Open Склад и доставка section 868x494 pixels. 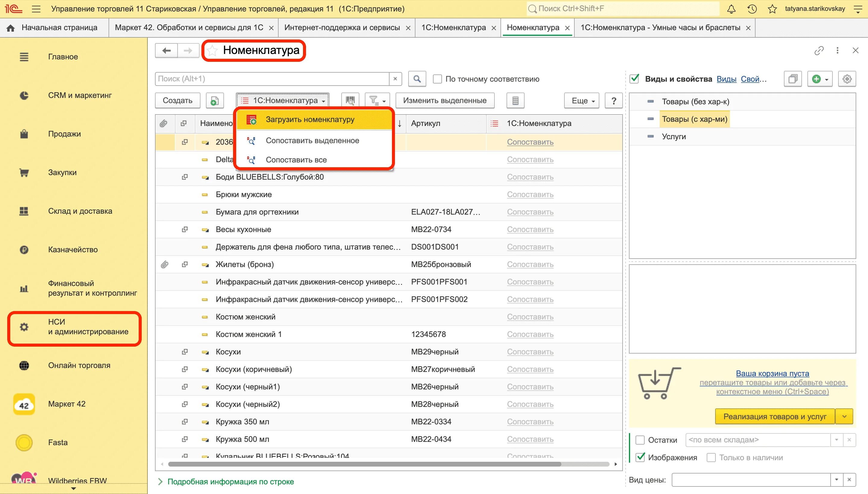coord(80,211)
